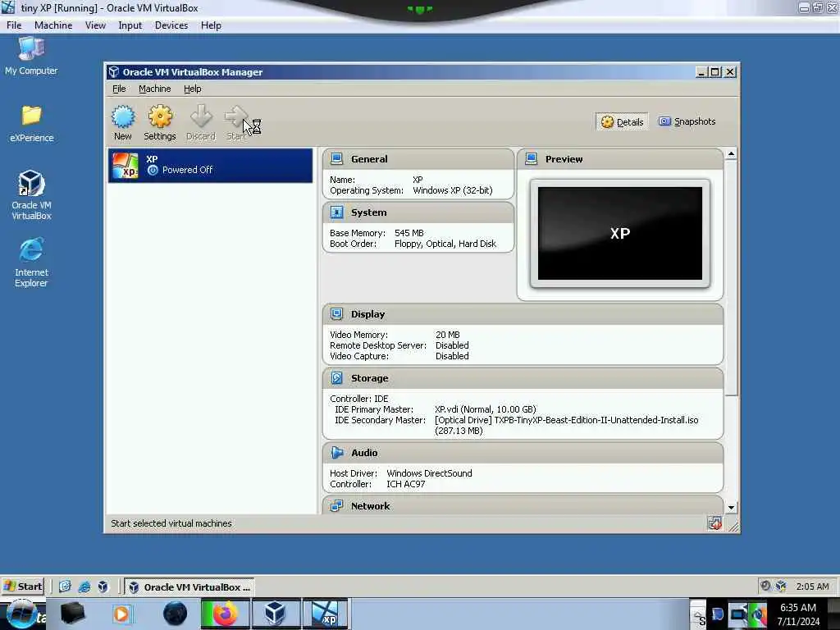
Task: Click the Start arrow toolbar icon
Action: pyautogui.click(x=235, y=116)
